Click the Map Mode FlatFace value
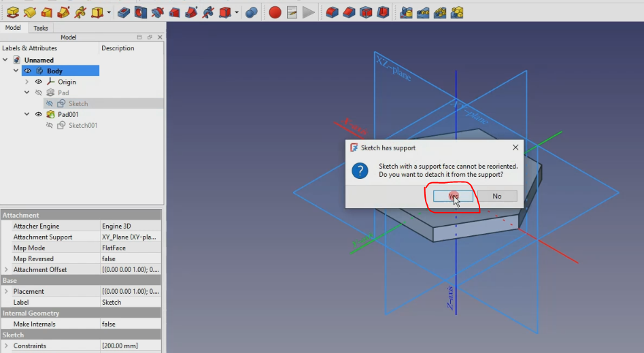Image resolution: width=644 pixels, height=353 pixels. 131,248
